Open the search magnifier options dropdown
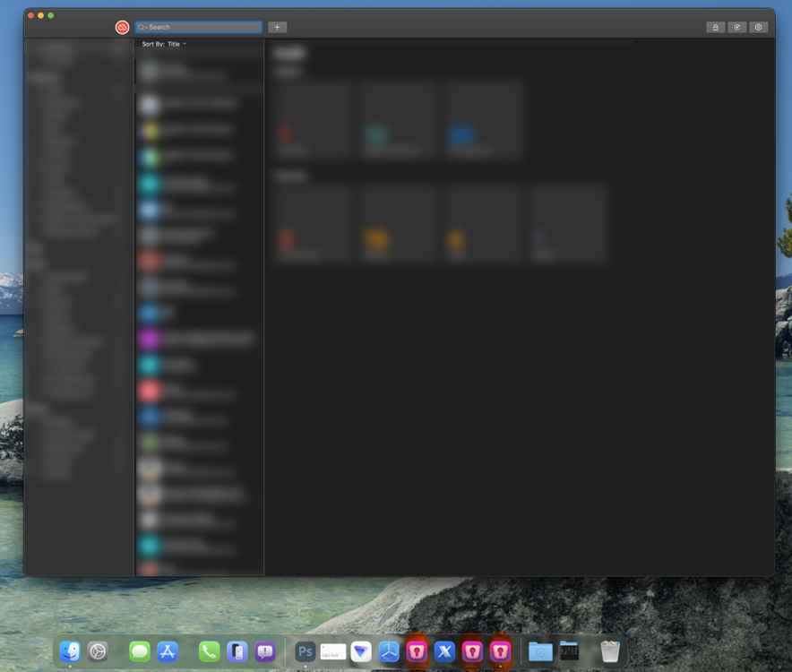This screenshot has width=792, height=672. click(x=142, y=28)
